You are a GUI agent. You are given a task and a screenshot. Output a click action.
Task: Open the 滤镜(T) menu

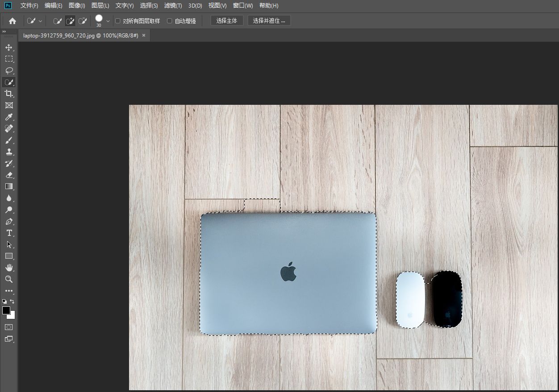tap(173, 6)
